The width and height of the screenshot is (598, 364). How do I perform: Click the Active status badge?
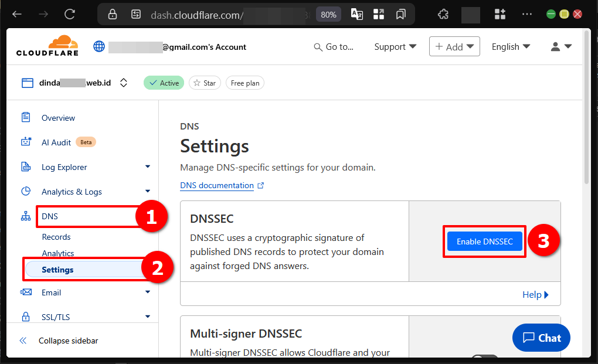[164, 83]
